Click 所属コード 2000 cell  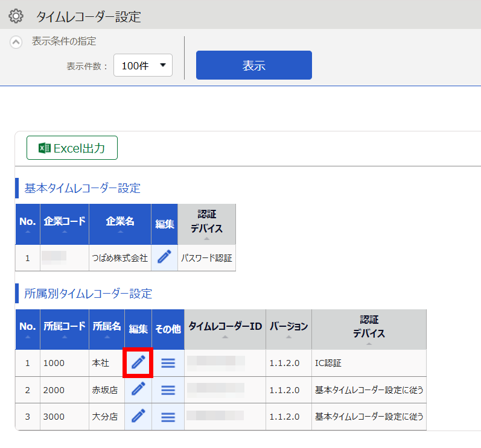tap(65, 390)
